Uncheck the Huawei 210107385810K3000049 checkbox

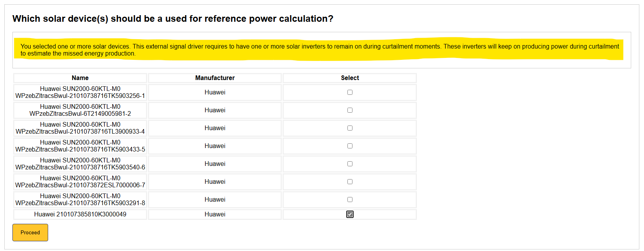[x=350, y=214]
